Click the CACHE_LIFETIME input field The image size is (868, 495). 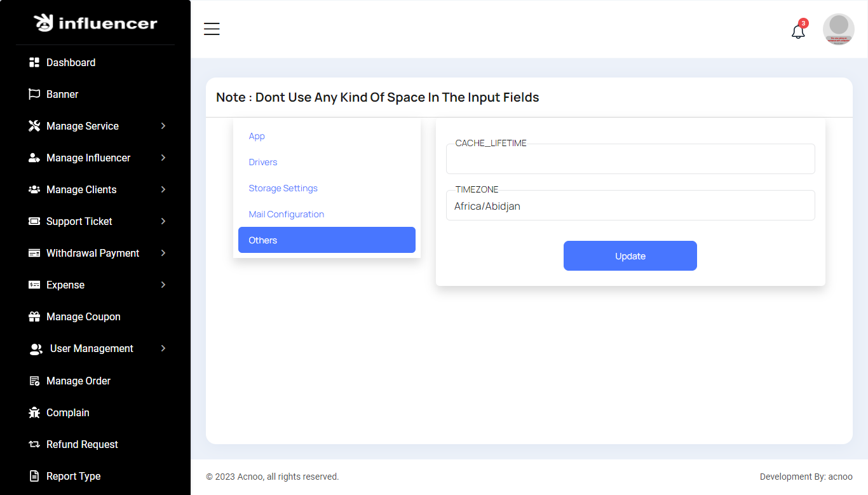click(630, 159)
